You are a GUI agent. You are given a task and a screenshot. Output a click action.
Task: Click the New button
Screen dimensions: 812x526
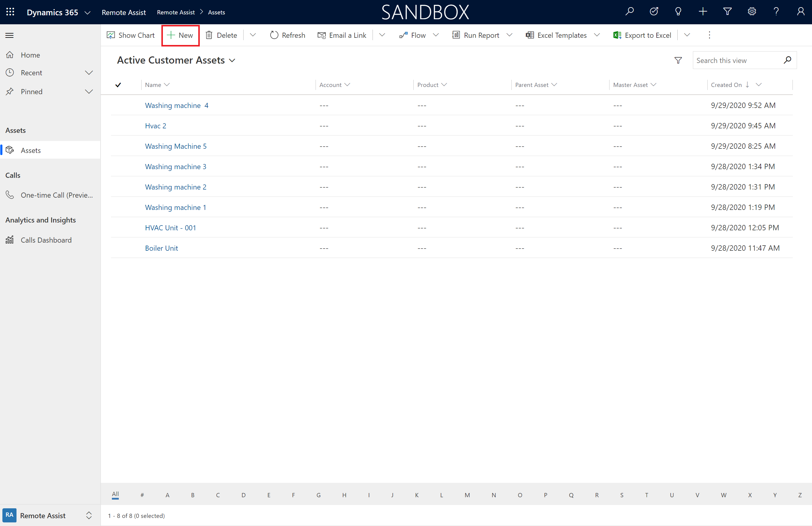point(179,35)
